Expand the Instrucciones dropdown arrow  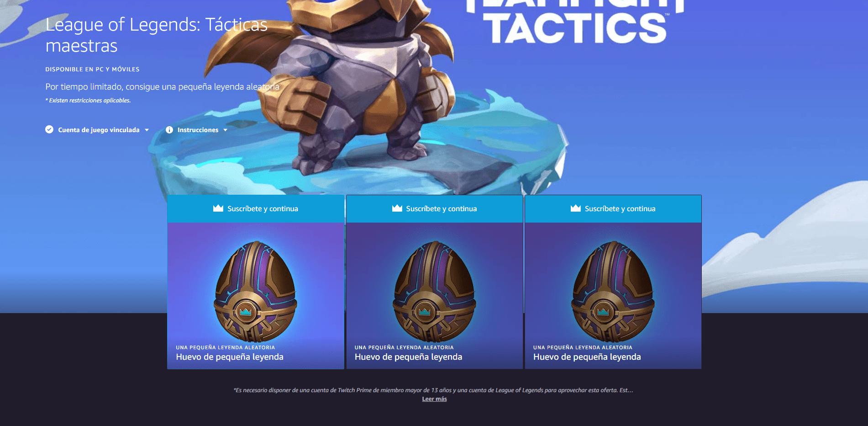(x=225, y=130)
